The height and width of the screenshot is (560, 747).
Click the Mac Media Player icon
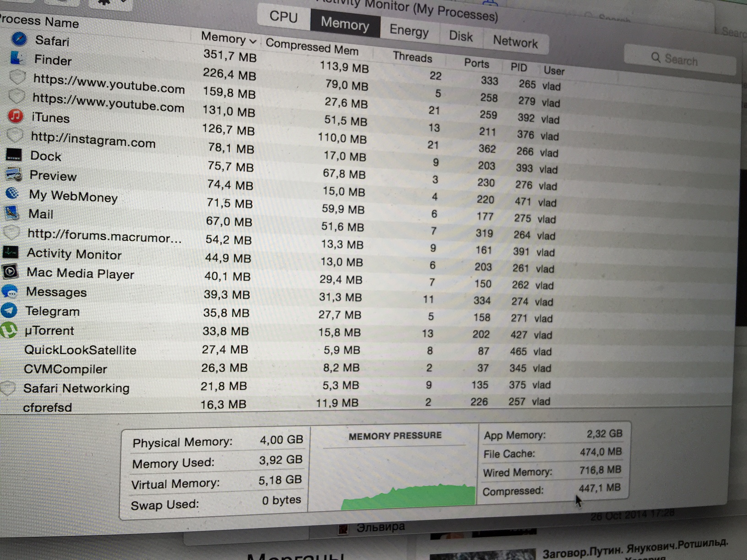tap(10, 271)
